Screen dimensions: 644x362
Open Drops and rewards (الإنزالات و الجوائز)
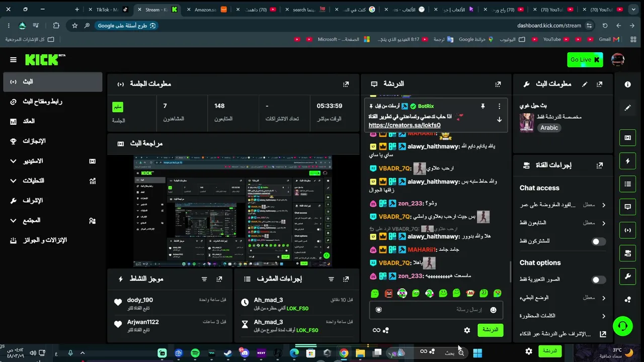[52, 240]
